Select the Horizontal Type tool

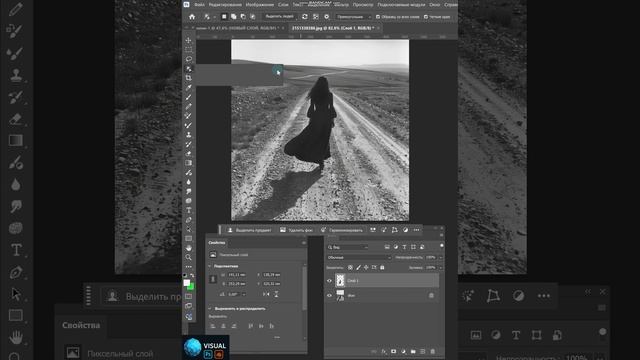[x=189, y=210]
